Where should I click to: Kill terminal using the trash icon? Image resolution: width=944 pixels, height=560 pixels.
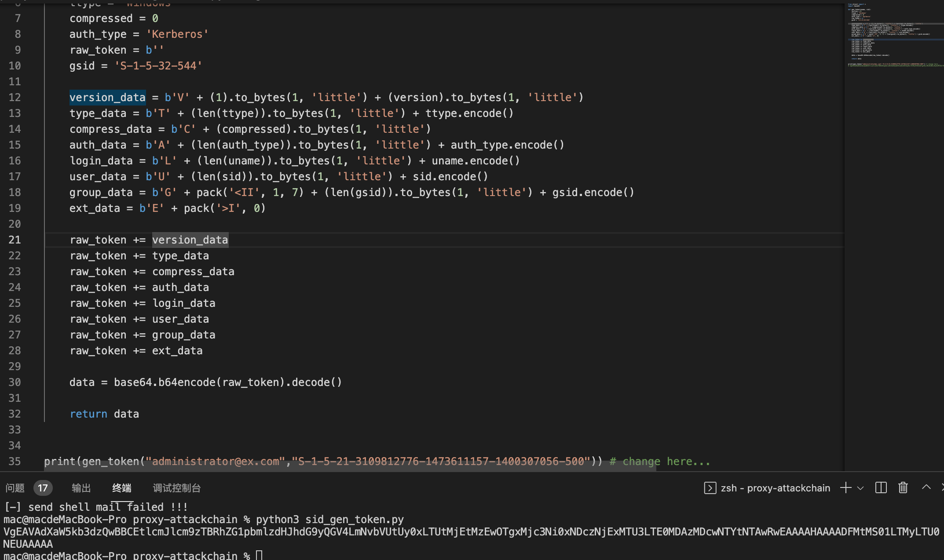[x=903, y=488]
